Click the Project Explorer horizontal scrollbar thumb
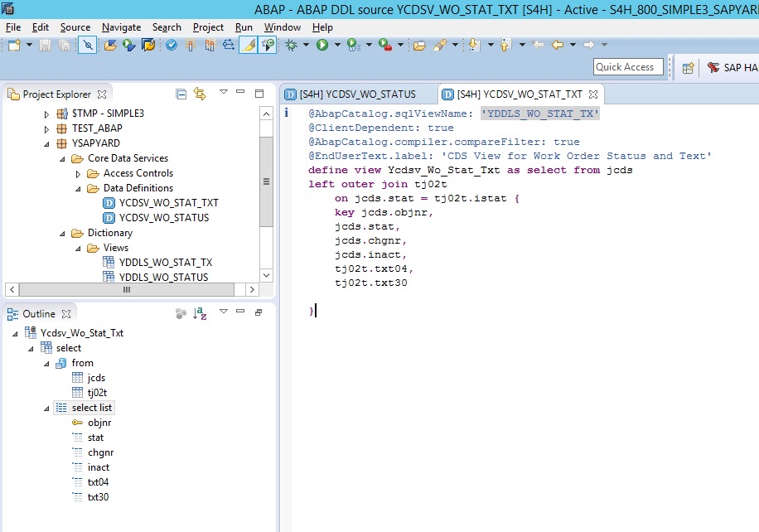 126,289
